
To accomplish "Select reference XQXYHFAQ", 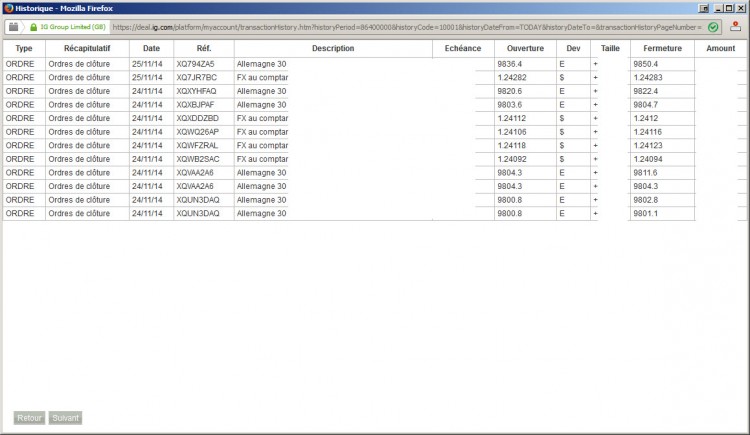I will tap(196, 91).
